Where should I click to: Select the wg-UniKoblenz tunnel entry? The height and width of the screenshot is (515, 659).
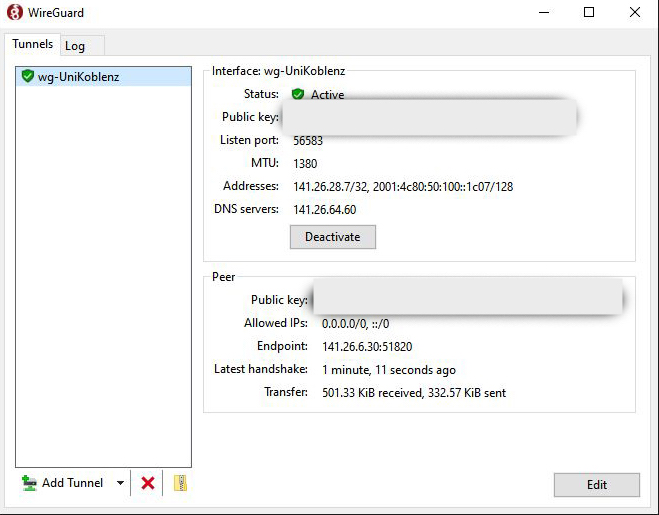(x=103, y=77)
